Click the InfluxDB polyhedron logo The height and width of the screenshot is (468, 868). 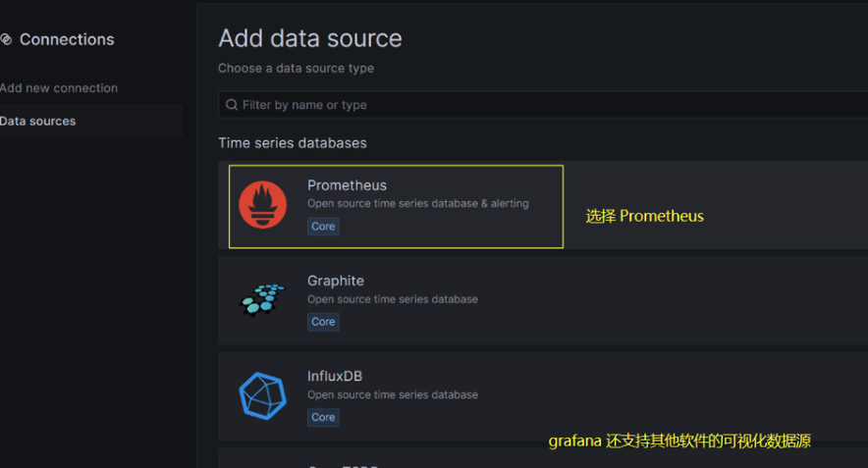tap(263, 395)
